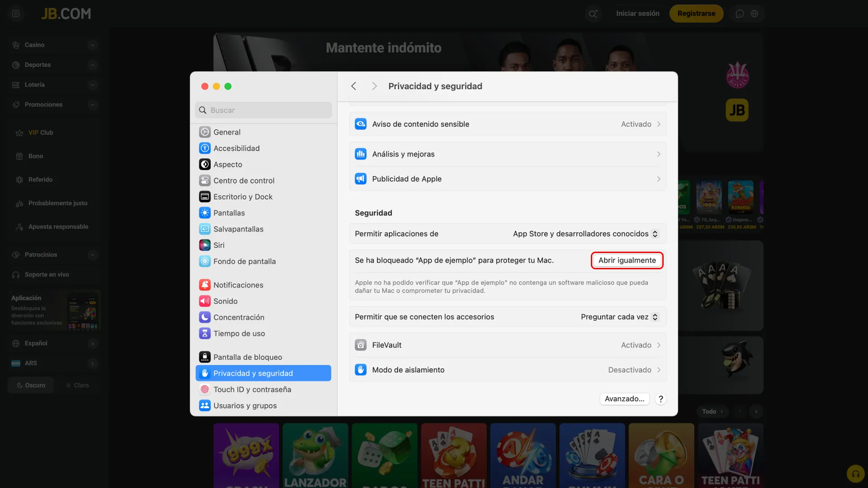Image resolution: width=868 pixels, height=488 pixels.
Task: Open FileVault settings row
Action: tap(507, 345)
